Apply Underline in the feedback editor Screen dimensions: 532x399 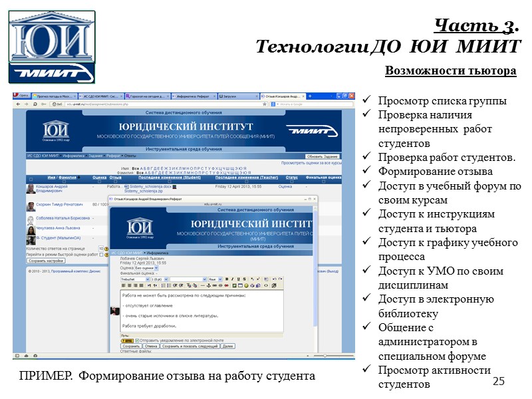[239, 279]
